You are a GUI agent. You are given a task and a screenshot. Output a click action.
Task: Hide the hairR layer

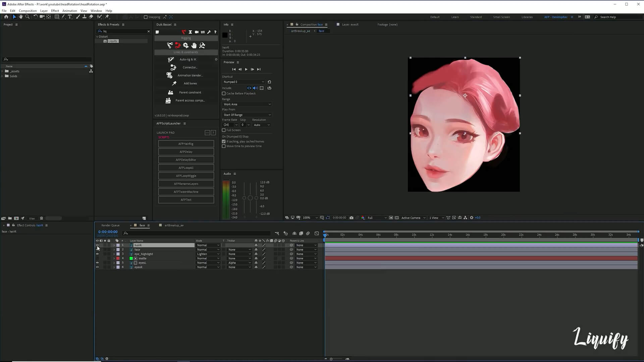click(97, 245)
